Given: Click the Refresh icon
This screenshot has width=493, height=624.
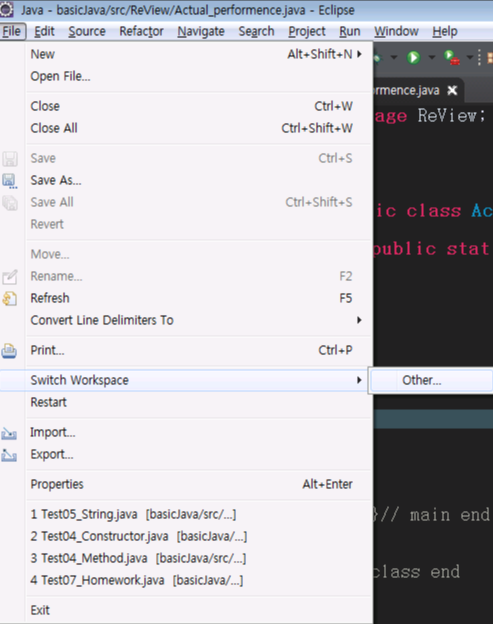Looking at the screenshot, I should 10,298.
